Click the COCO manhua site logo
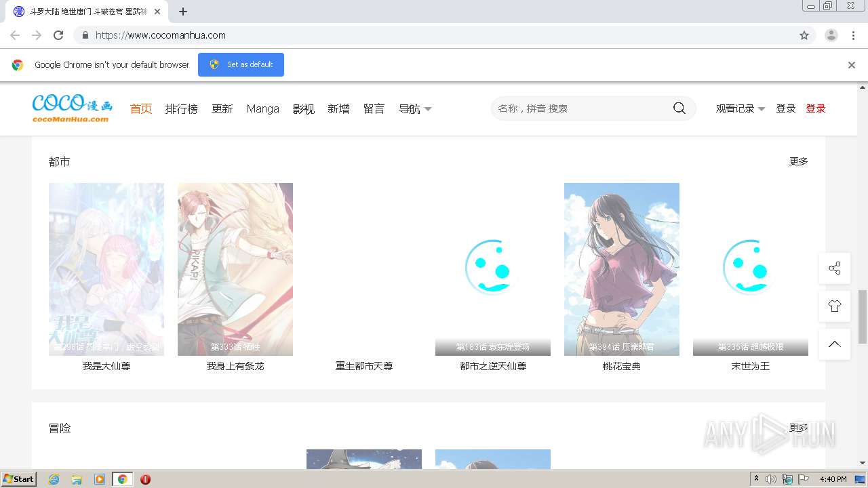The height and width of the screenshot is (488, 868). (x=72, y=108)
